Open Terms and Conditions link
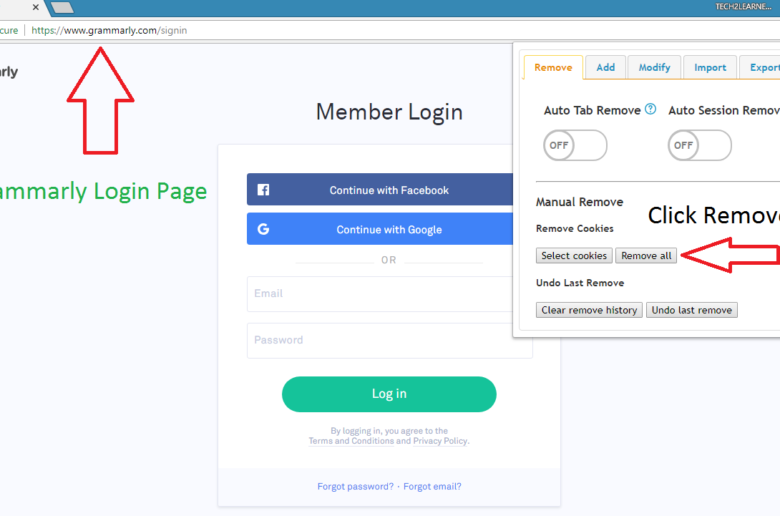The width and height of the screenshot is (780, 516). tap(351, 441)
